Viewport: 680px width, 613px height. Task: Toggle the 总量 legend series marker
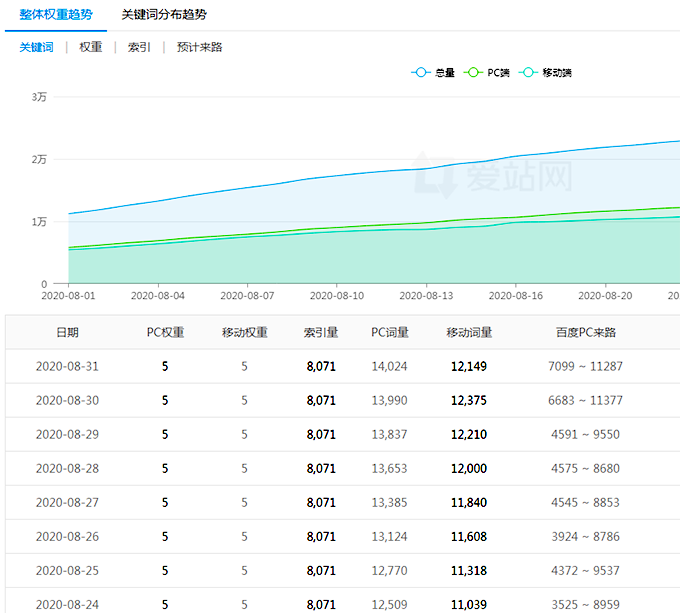421,73
